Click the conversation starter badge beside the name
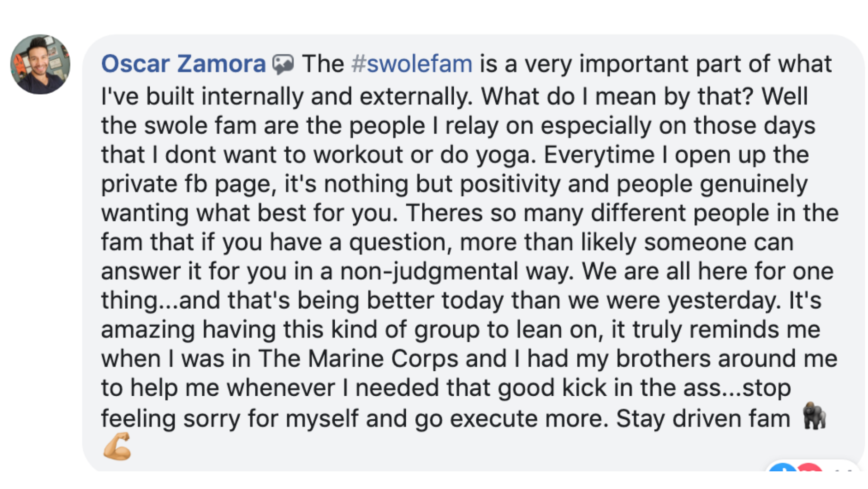This screenshot has width=868, height=489. [283, 64]
